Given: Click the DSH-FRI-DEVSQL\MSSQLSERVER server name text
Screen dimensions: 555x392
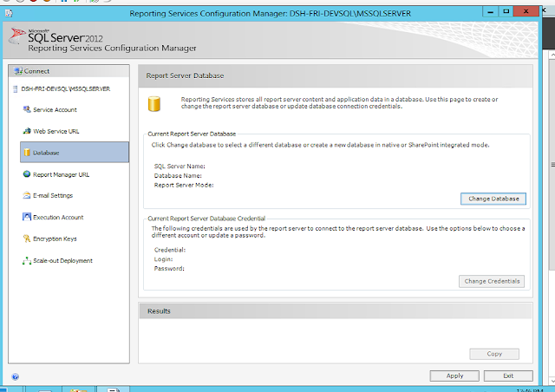Looking at the screenshot, I should (x=66, y=88).
